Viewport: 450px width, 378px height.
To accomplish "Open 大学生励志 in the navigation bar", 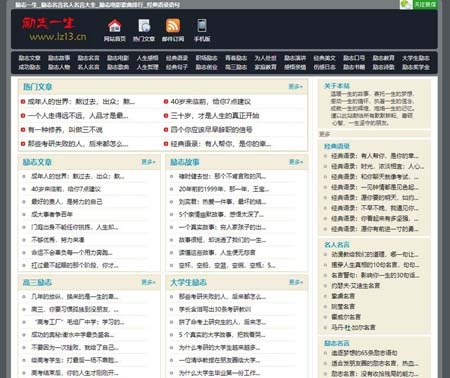I will (416, 58).
